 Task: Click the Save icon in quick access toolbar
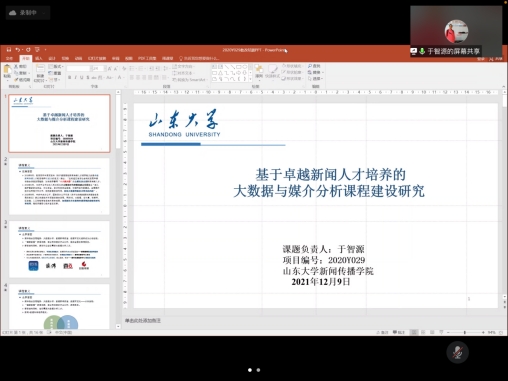[9, 50]
